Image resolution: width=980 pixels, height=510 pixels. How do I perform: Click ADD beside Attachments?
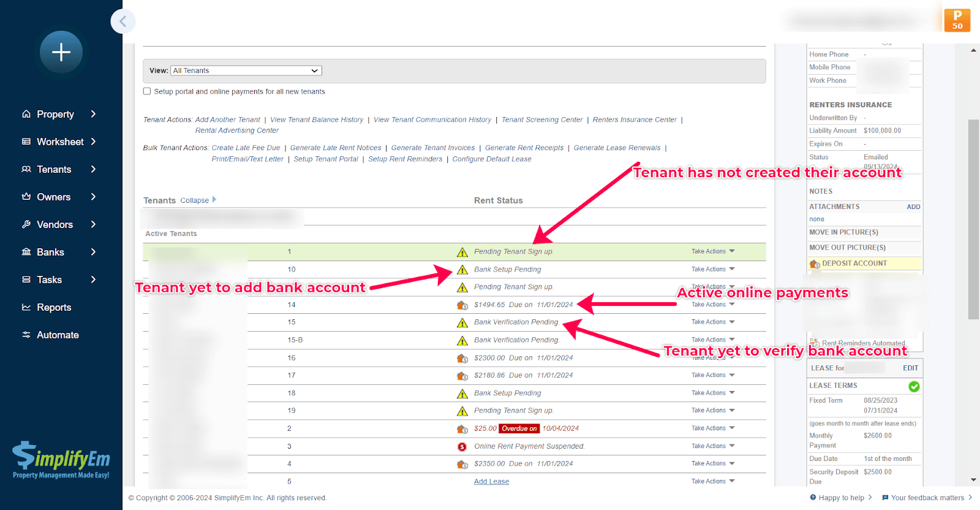(x=913, y=207)
